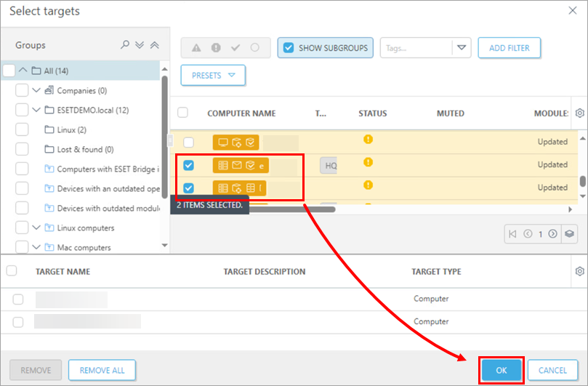The image size is (588, 386).
Task: Open computer table column settings gear
Action: pyautogui.click(x=579, y=113)
